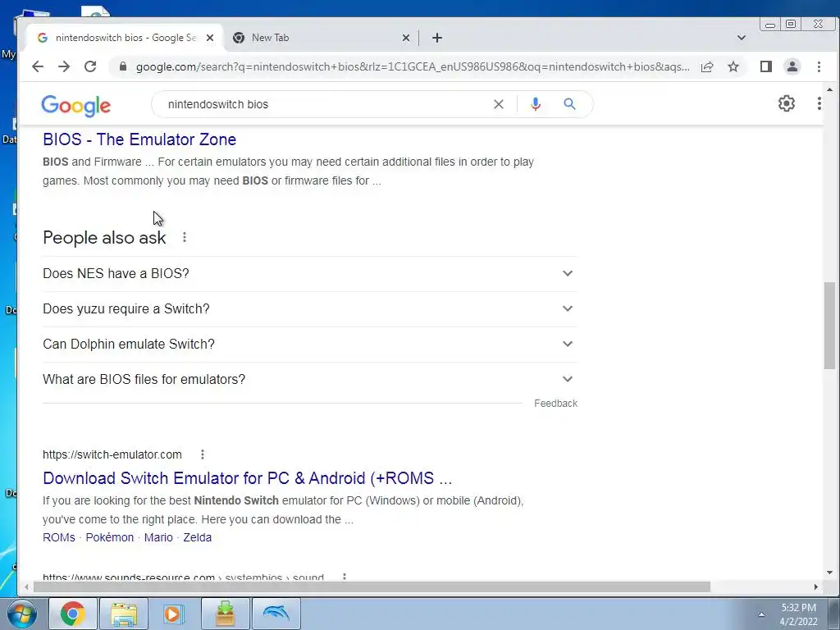Clear the Google search box text
Image resolution: width=840 pixels, height=630 pixels.
pyautogui.click(x=498, y=104)
